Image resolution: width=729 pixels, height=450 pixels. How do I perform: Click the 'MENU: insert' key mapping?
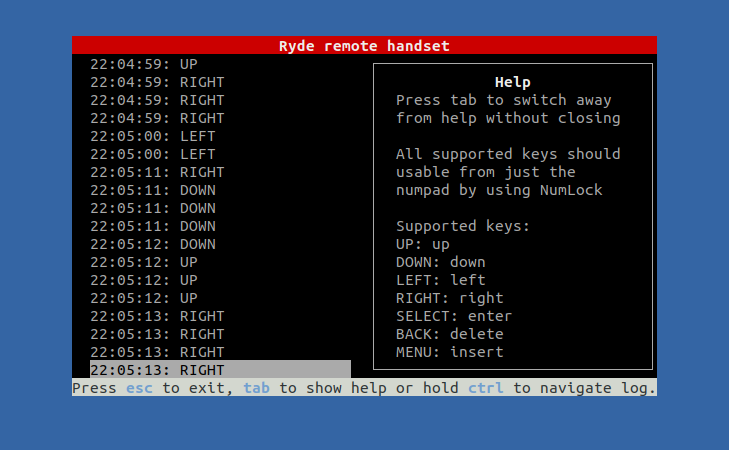click(x=450, y=352)
